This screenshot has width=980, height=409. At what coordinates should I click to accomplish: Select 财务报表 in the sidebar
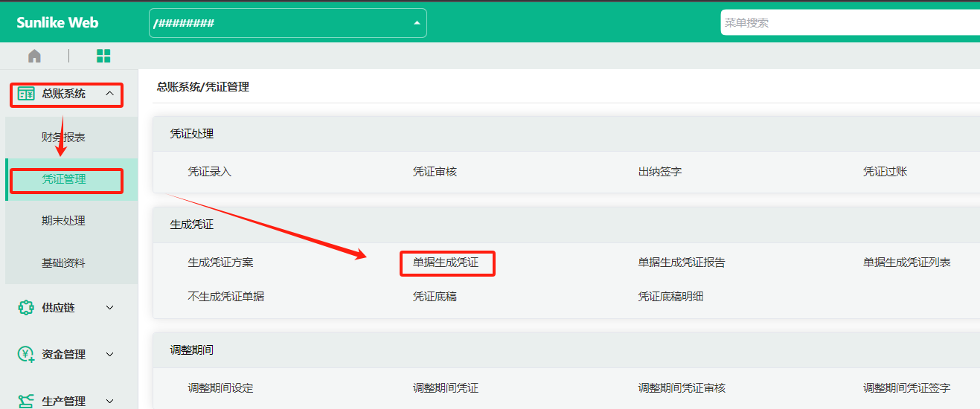(x=71, y=138)
